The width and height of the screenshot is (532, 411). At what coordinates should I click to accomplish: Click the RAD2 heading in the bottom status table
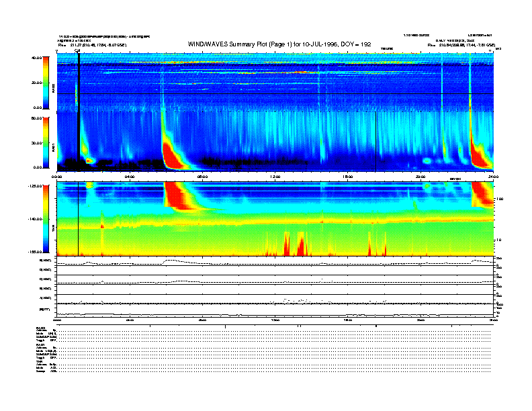point(41,328)
